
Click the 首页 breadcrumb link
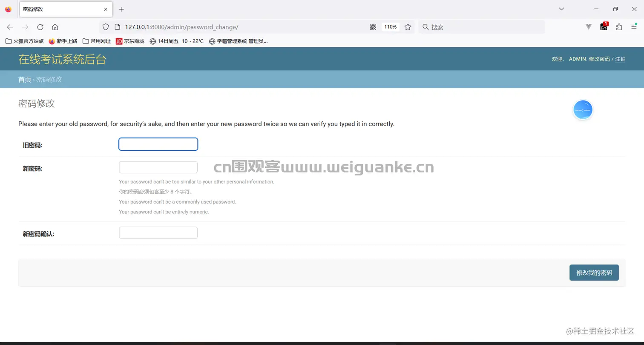click(25, 79)
